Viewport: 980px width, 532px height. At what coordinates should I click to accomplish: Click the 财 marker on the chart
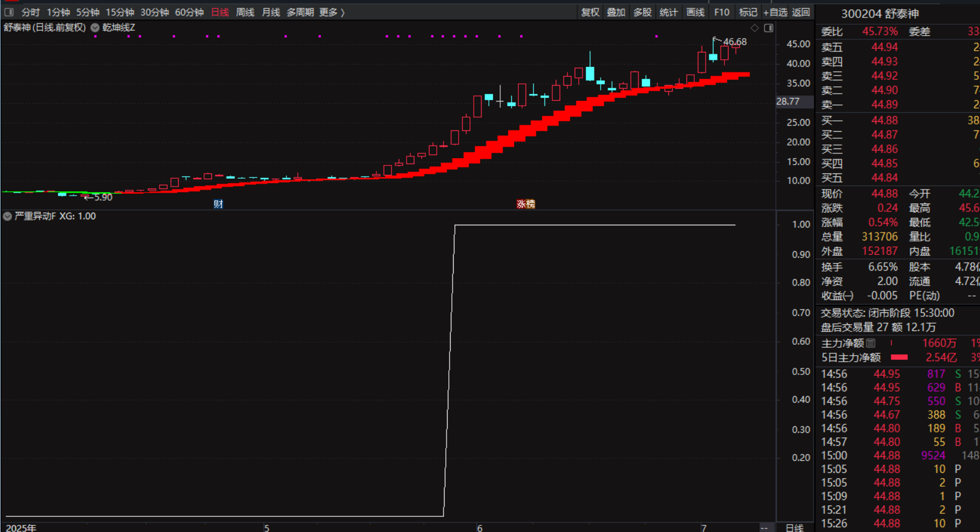tap(218, 204)
